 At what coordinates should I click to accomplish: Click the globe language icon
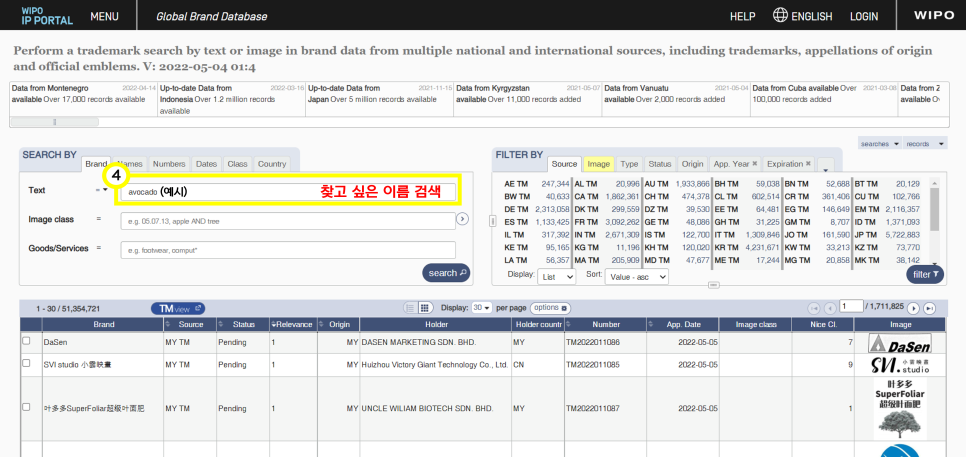[781, 15]
